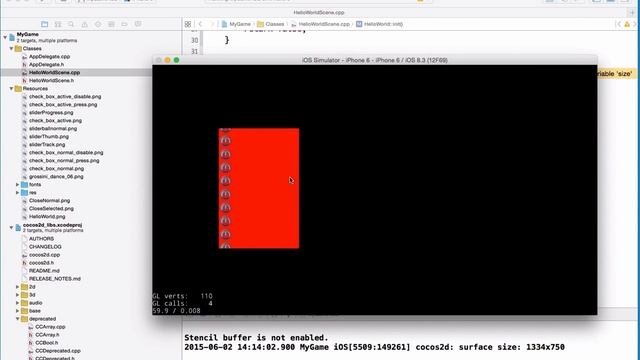Switch to the Debug navigator
This screenshot has width=640, height=360.
tap(111, 24)
